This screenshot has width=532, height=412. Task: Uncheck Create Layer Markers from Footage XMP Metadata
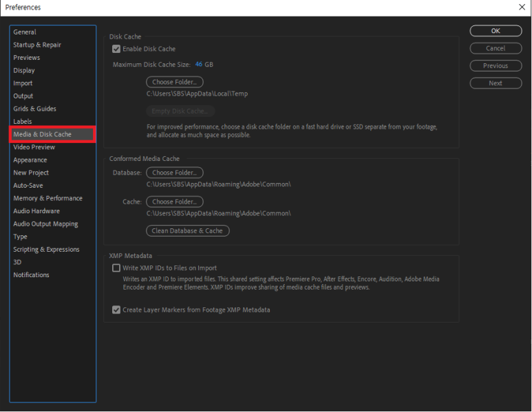(116, 310)
